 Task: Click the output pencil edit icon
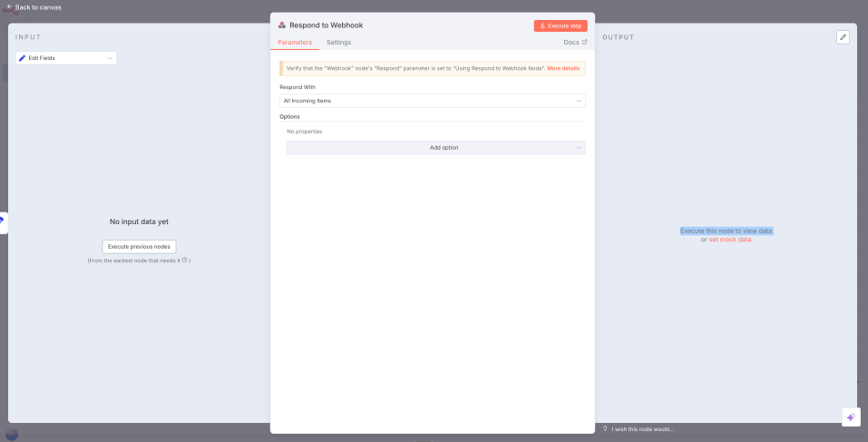click(x=843, y=37)
